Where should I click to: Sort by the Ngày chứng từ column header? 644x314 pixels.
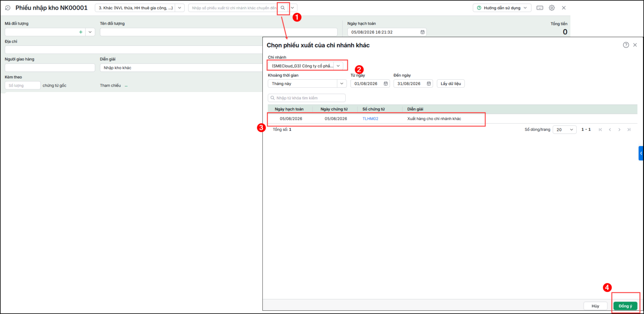(334, 109)
